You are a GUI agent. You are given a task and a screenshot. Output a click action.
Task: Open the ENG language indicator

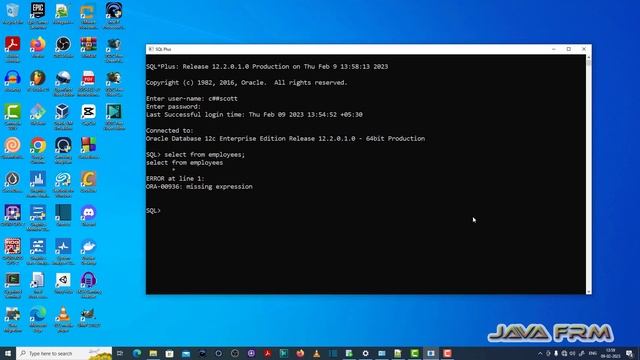pyautogui.click(x=593, y=353)
